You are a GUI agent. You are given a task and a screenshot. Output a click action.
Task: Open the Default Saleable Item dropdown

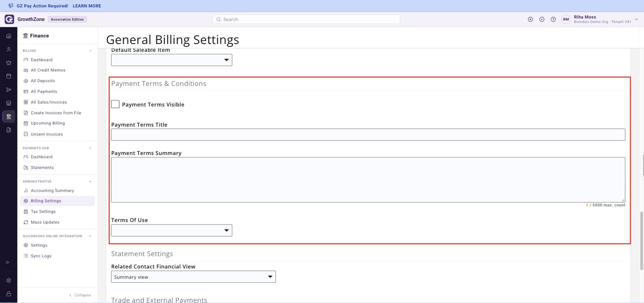tap(172, 60)
